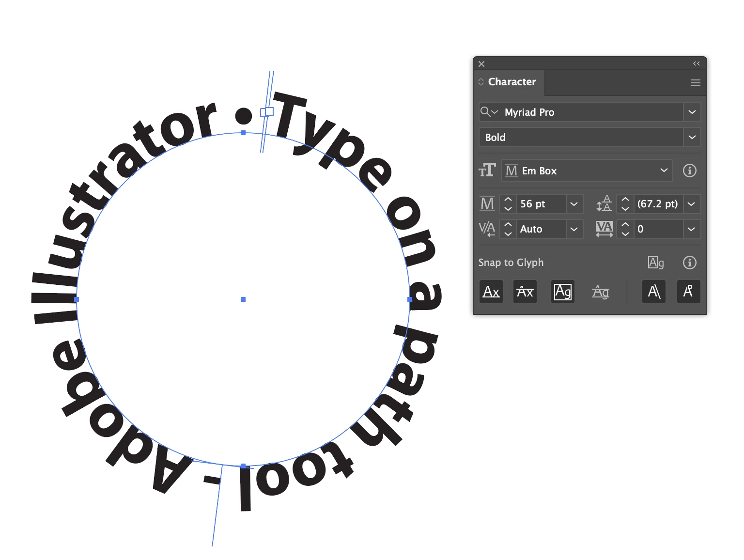Screen dimensions: 744x560
Task: Toggle snap to Angular Guides button
Action: click(x=654, y=292)
